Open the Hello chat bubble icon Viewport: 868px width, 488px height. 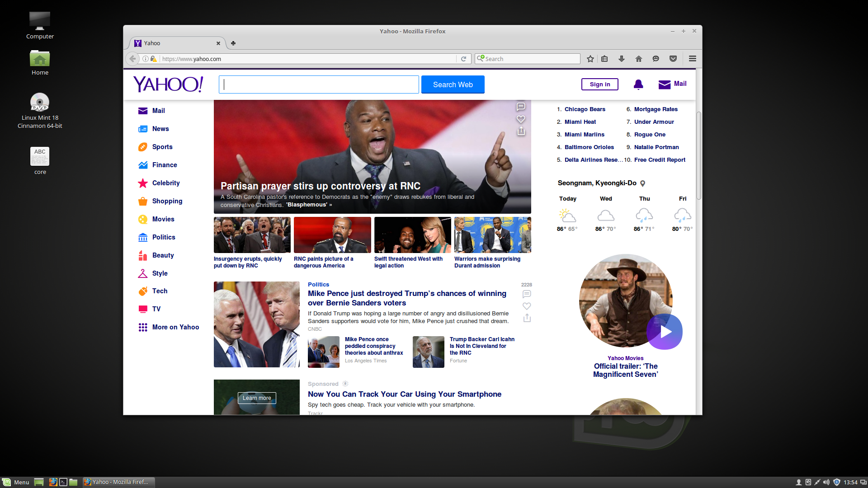point(656,59)
